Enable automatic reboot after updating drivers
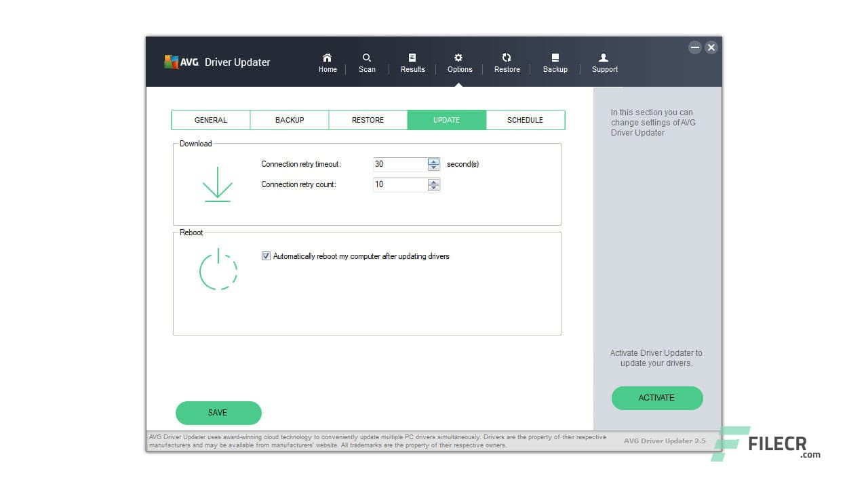 tap(266, 256)
